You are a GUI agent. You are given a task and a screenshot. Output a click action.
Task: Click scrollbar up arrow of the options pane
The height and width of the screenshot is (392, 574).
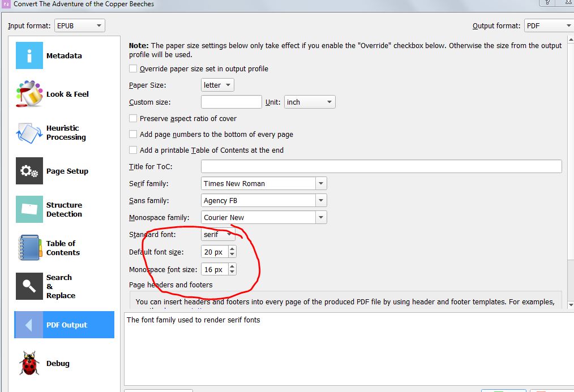(x=571, y=39)
